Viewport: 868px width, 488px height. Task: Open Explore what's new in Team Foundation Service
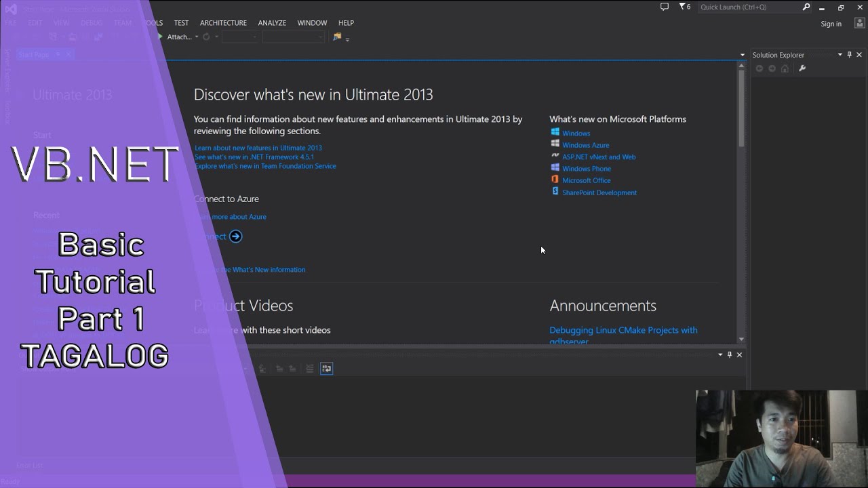pyautogui.click(x=265, y=166)
